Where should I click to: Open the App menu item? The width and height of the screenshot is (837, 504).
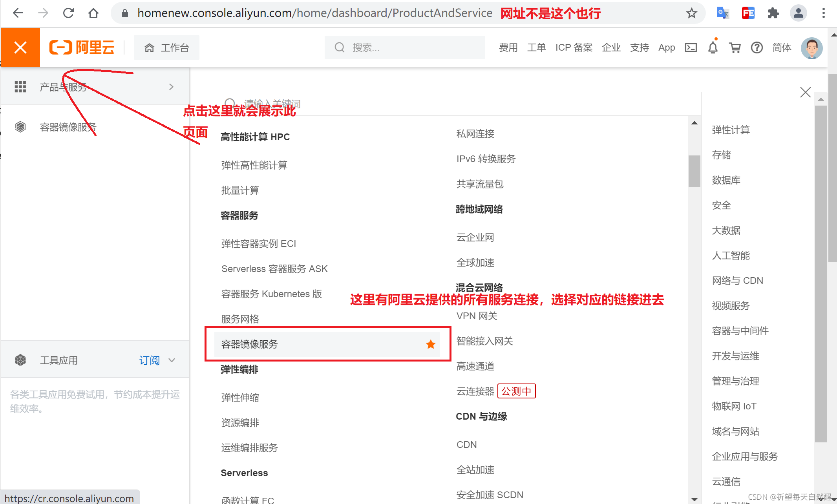click(x=667, y=47)
